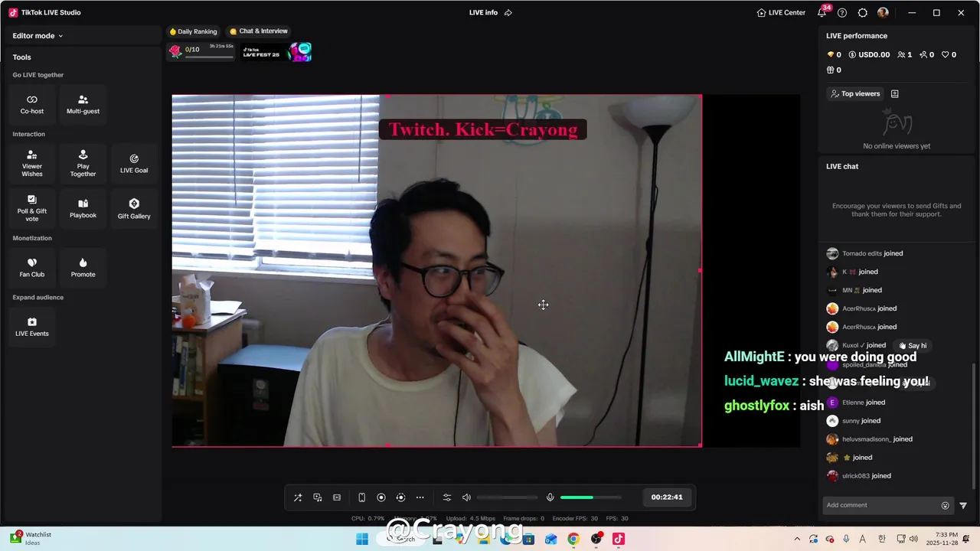Open the Chat & Interview tab
Screen dimensions: 980x551
pos(259,31)
